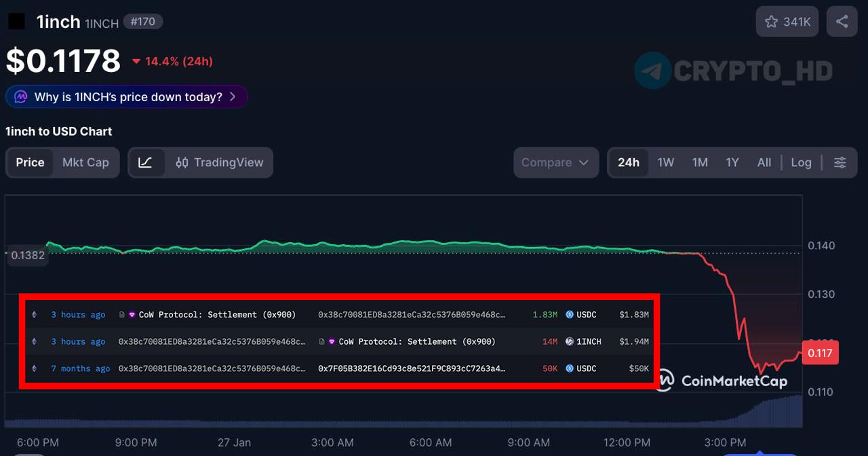The width and height of the screenshot is (868, 456).
Task: Select the 24h time range tab
Action: 629,163
